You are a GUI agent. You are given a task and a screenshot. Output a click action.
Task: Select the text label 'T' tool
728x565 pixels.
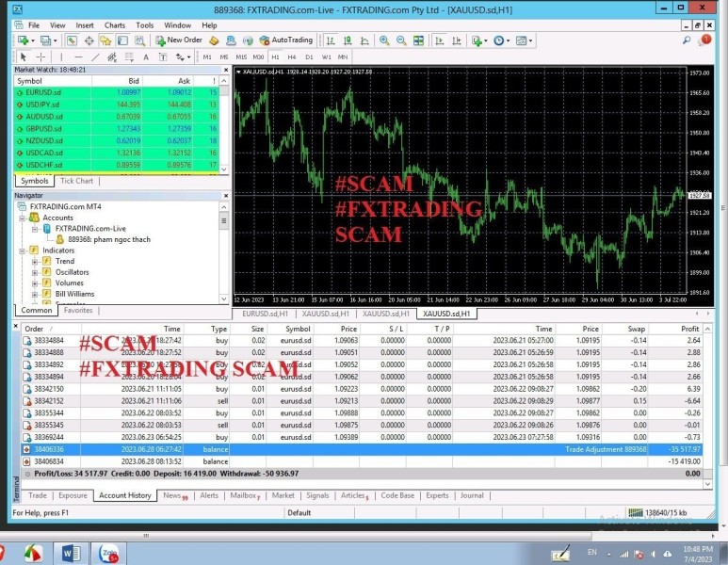[x=163, y=56]
